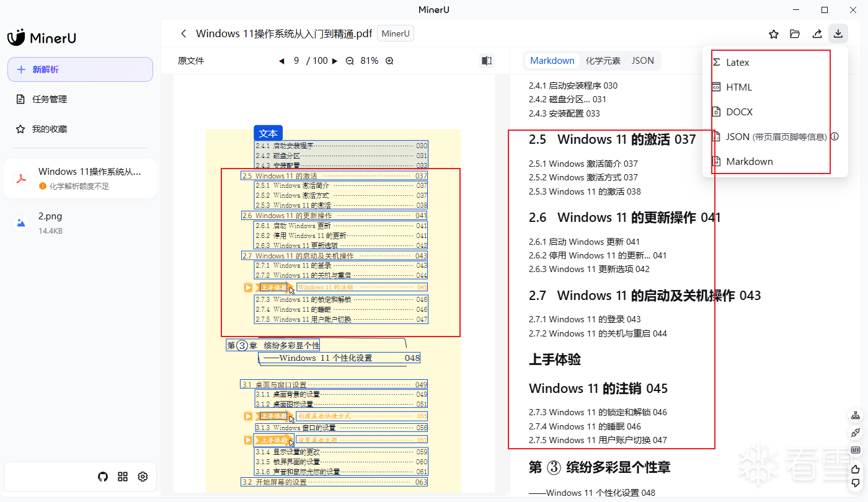The width and height of the screenshot is (868, 502).
Task: Export as HTML
Action: tap(775, 87)
